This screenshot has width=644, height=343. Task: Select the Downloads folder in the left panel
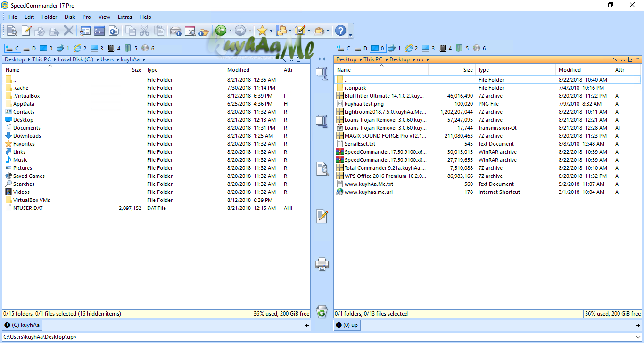tap(27, 136)
